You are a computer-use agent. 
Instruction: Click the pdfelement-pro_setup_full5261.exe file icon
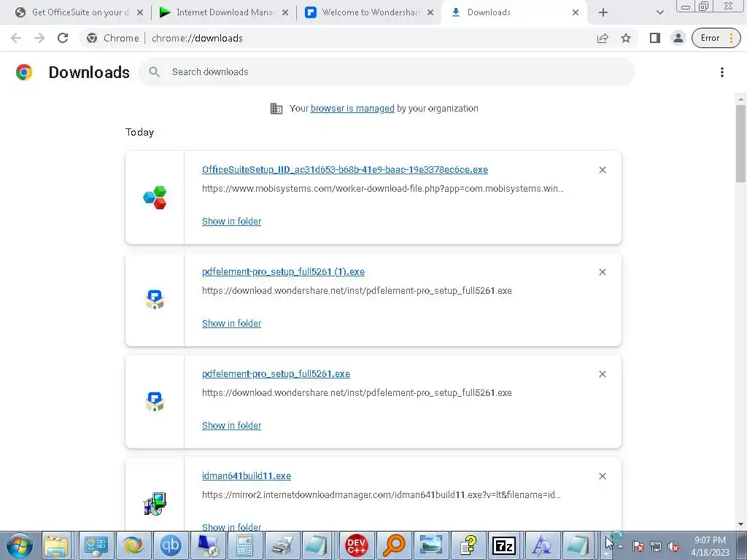pos(155,402)
